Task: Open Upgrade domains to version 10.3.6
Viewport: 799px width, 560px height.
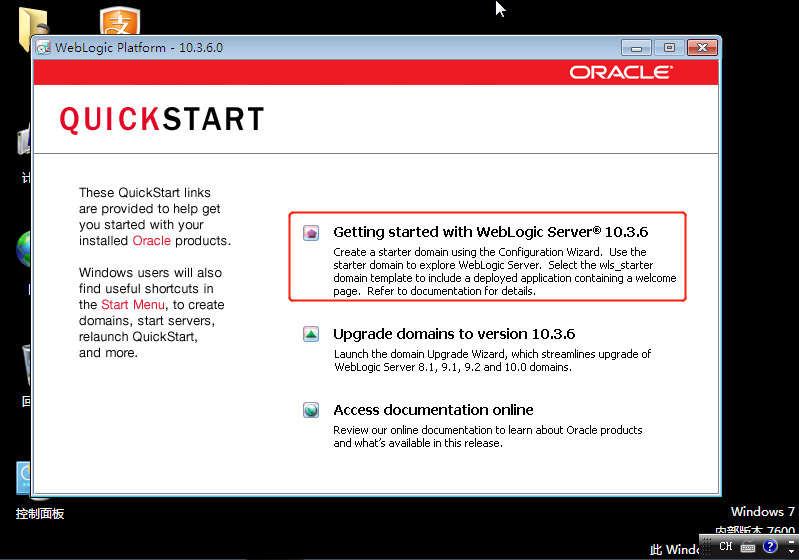Action: coord(454,334)
